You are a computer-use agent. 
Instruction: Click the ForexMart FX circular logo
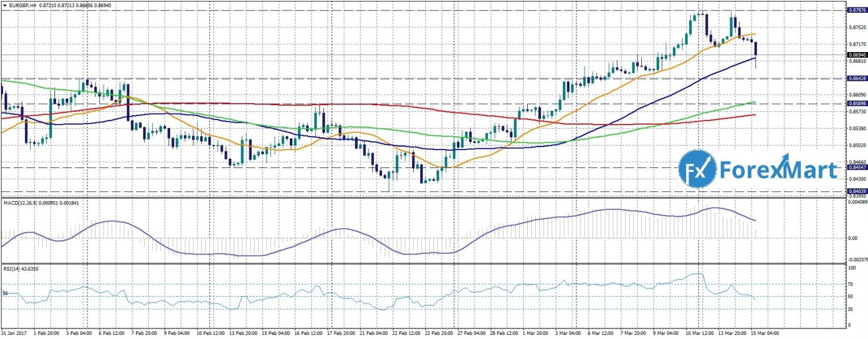pos(697,169)
